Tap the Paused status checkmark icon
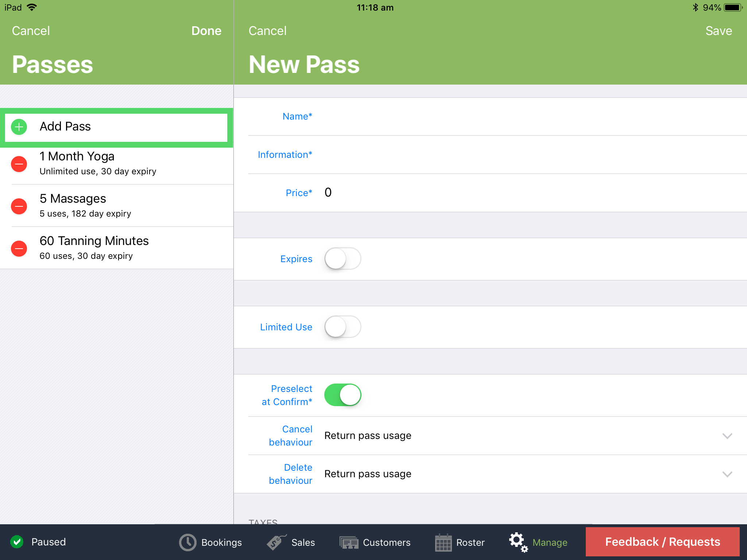The height and width of the screenshot is (560, 747). (x=16, y=542)
